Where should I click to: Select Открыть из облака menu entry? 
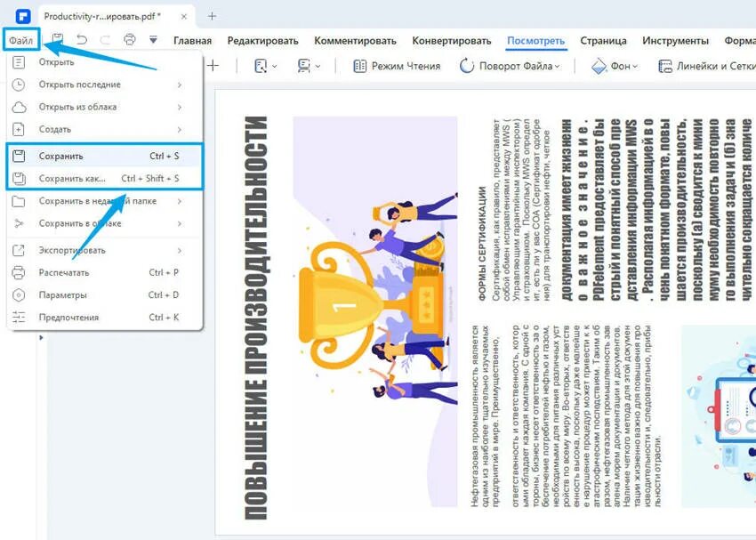[105, 107]
